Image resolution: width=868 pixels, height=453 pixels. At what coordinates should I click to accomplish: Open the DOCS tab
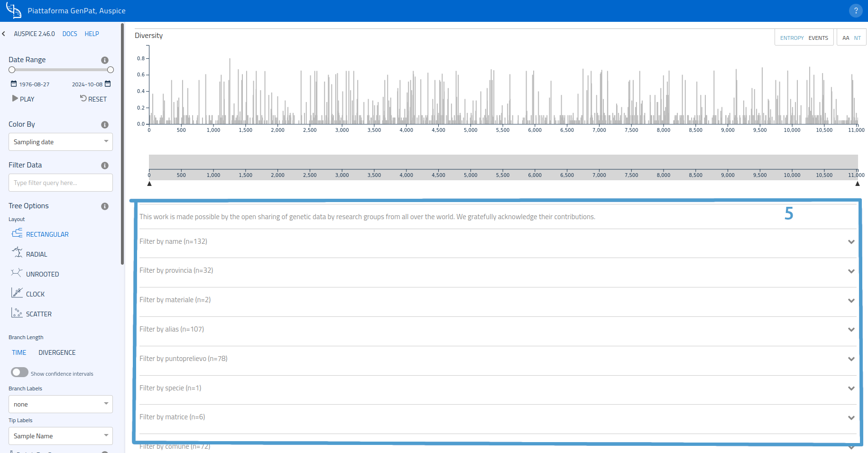pyautogui.click(x=70, y=34)
